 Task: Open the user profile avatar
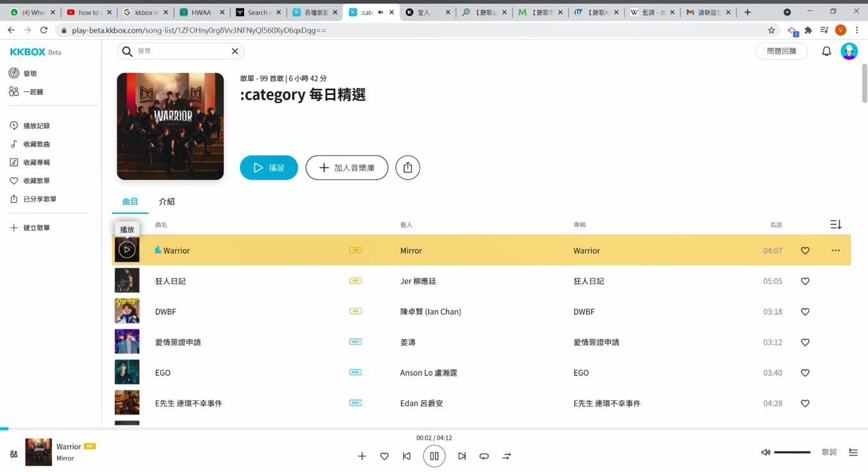pos(849,51)
